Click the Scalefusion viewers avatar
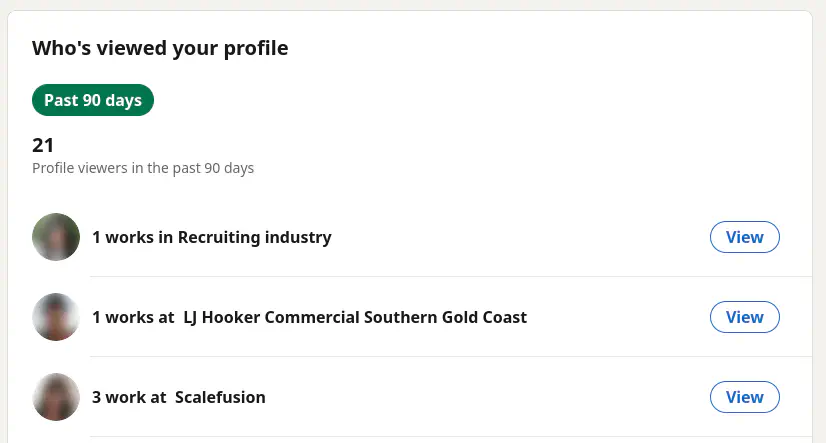 point(56,397)
